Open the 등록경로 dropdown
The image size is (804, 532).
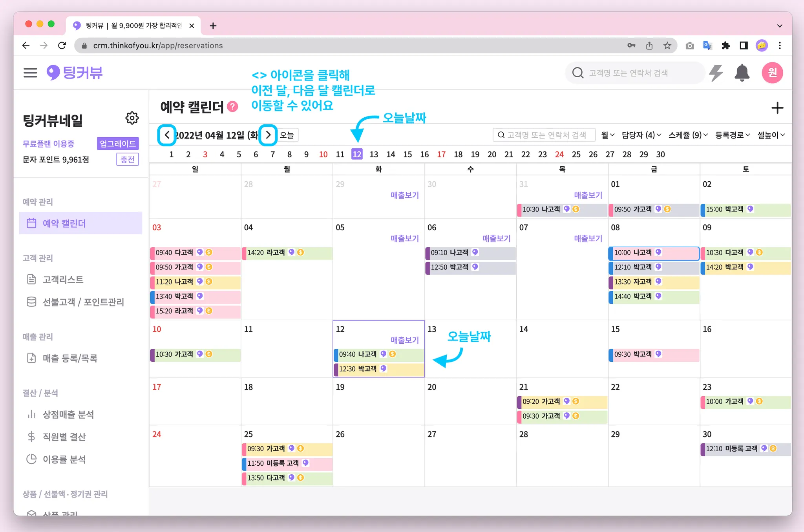(732, 135)
